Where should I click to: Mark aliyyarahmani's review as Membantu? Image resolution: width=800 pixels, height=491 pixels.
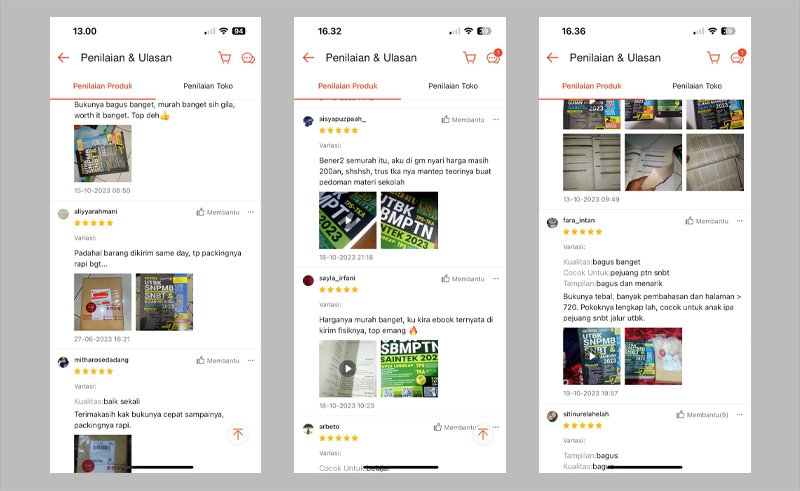(x=218, y=212)
